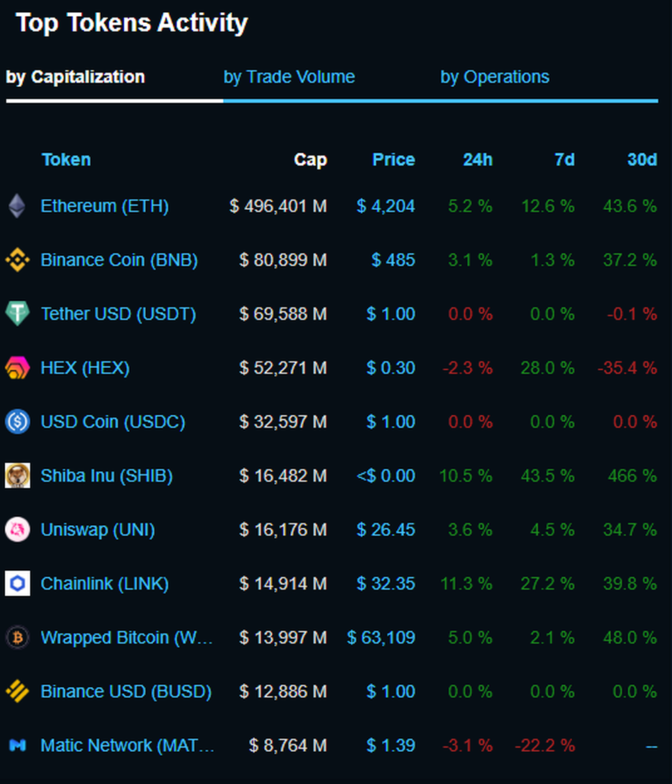The image size is (672, 784).
Task: Click the Wrapped Bitcoin logo icon
Action: click(17, 637)
